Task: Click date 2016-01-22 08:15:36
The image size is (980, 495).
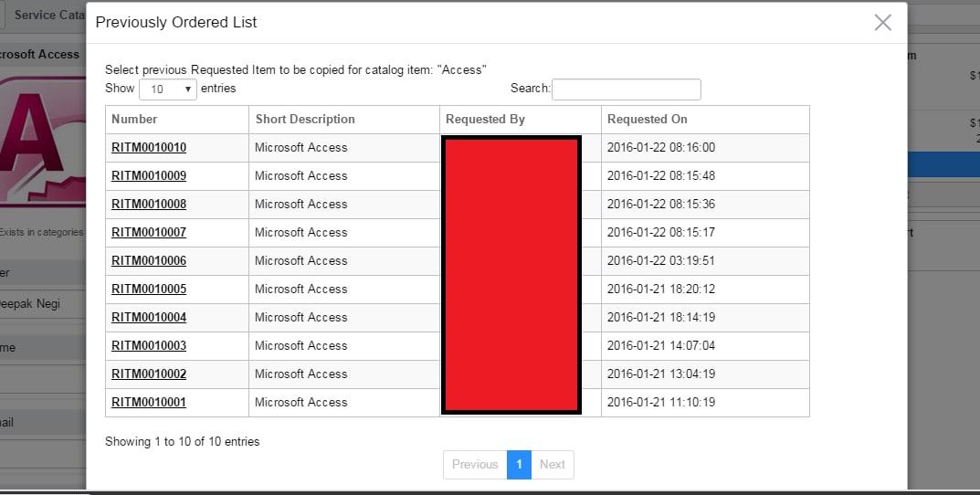Action: click(x=661, y=204)
